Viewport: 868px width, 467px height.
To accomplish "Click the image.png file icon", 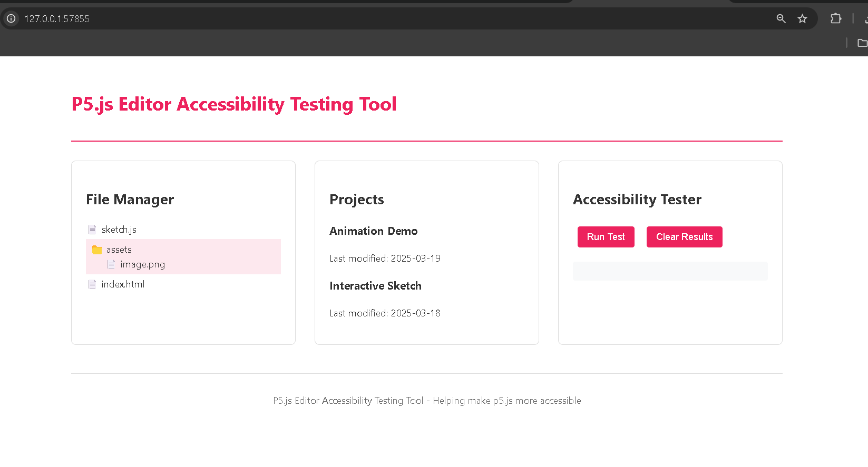I will tap(111, 264).
